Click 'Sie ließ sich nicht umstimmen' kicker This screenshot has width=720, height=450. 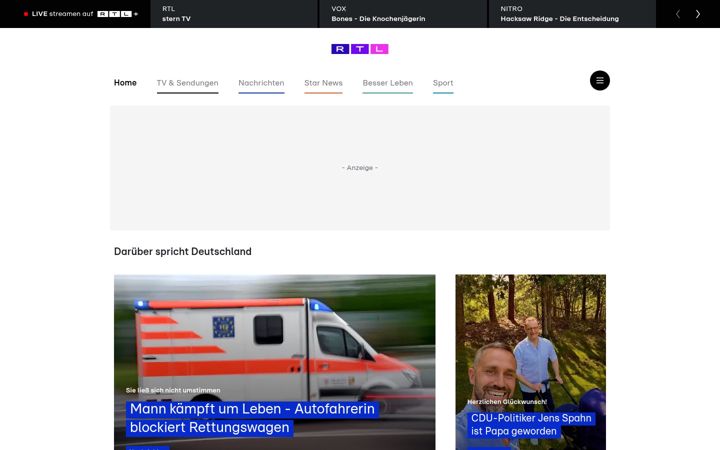click(173, 390)
